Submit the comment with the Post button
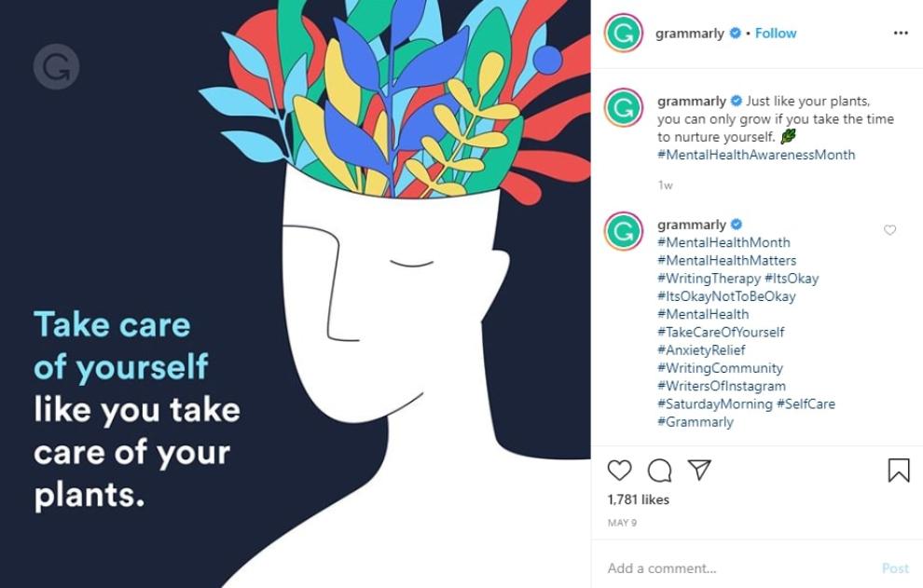Image resolution: width=923 pixels, height=588 pixels. pyautogui.click(x=895, y=568)
